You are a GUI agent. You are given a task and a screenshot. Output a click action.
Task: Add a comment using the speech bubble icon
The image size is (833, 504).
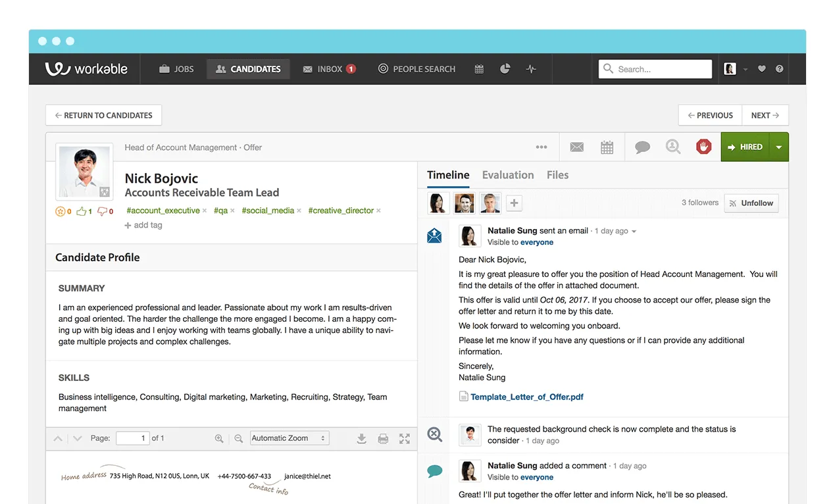click(642, 147)
